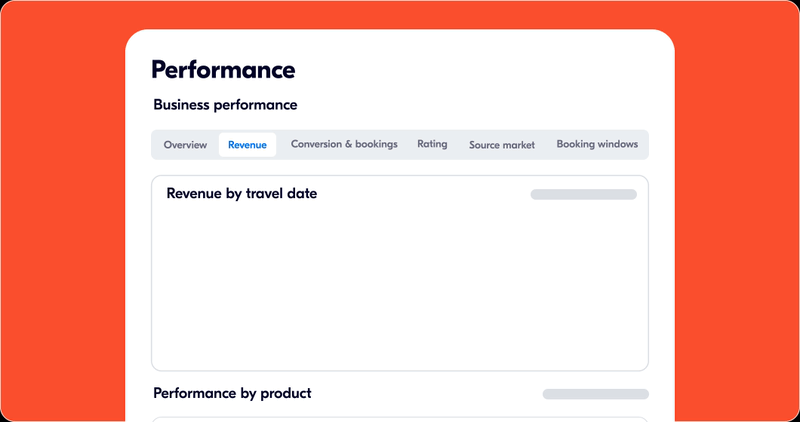Open the Booking windows tab
800x422 pixels.
pyautogui.click(x=597, y=144)
